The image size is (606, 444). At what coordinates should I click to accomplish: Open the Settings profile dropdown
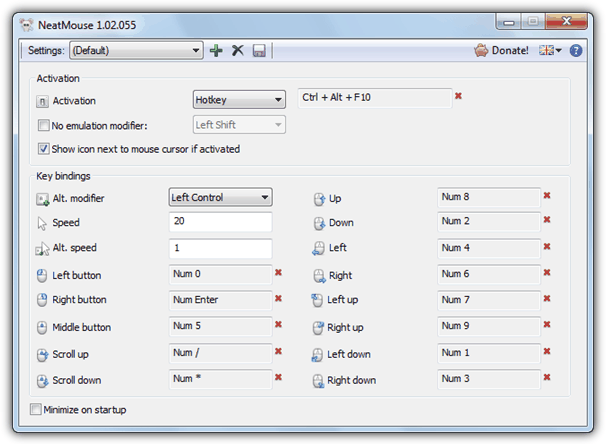coord(135,50)
